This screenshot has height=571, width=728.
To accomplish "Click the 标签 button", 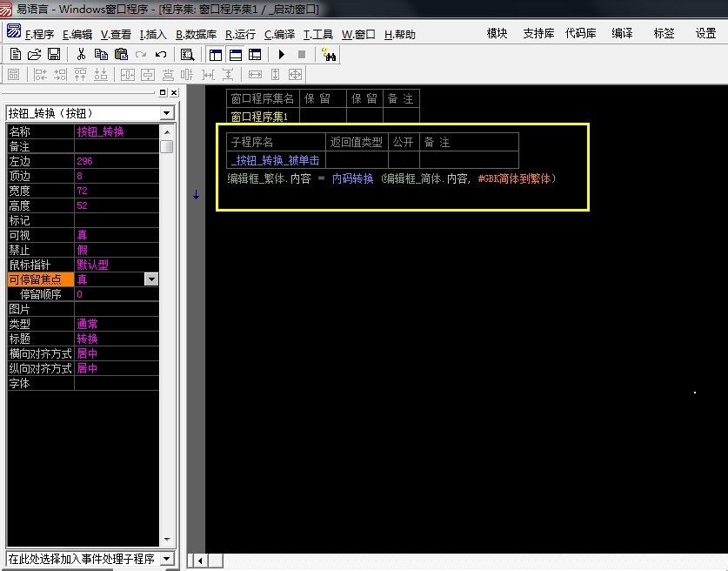I will click(x=664, y=33).
